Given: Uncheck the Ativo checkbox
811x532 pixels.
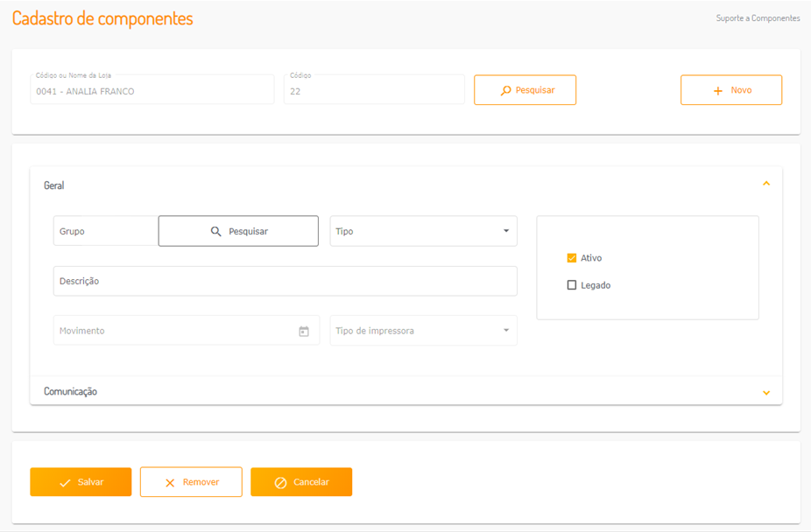Looking at the screenshot, I should 572,258.
